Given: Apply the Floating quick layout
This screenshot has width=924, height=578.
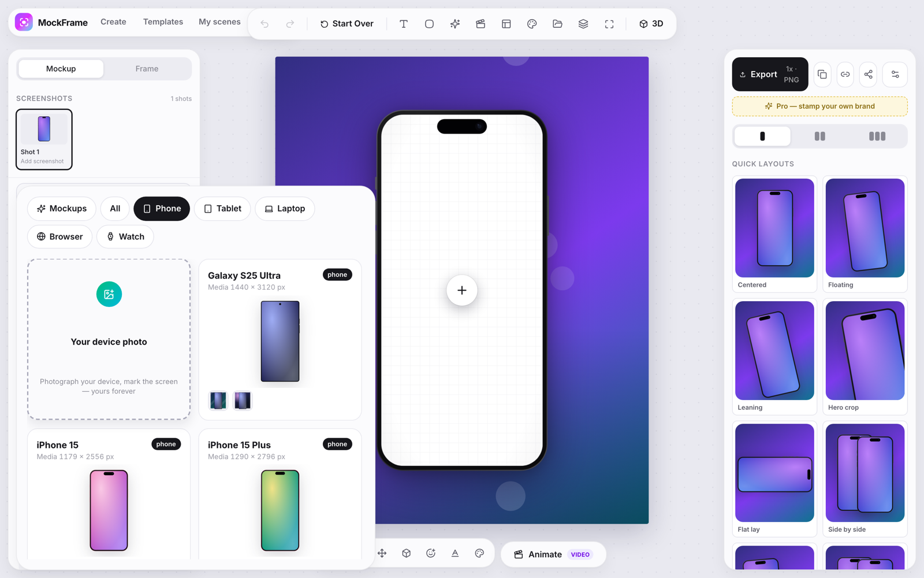Looking at the screenshot, I should 865,234.
